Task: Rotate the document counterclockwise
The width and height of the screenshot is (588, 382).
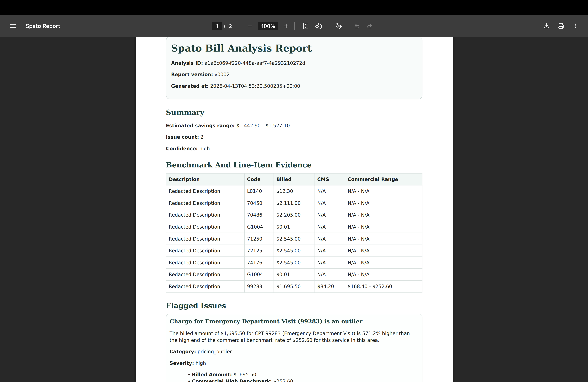Action: 318,26
